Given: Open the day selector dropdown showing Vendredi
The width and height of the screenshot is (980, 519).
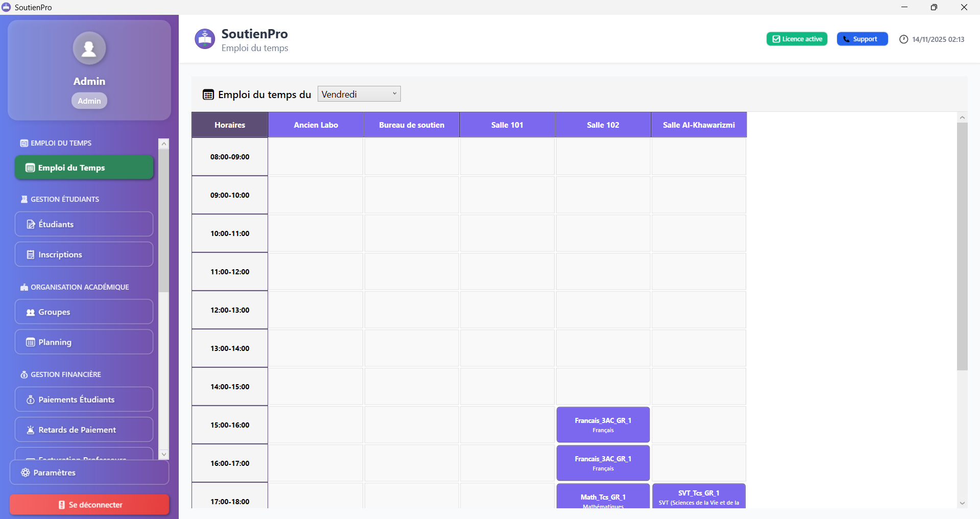Looking at the screenshot, I should 359,93.
